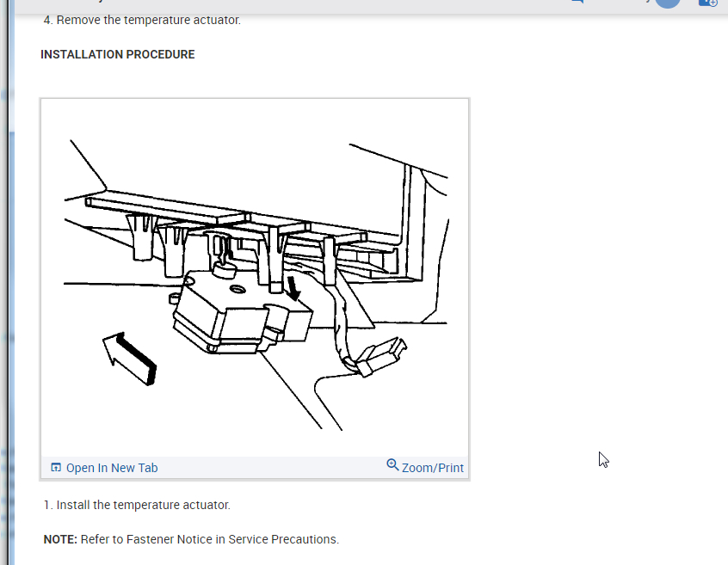The height and width of the screenshot is (565, 728).
Task: Click the INSTALLATION PROCEDURE heading
Action: coord(118,54)
